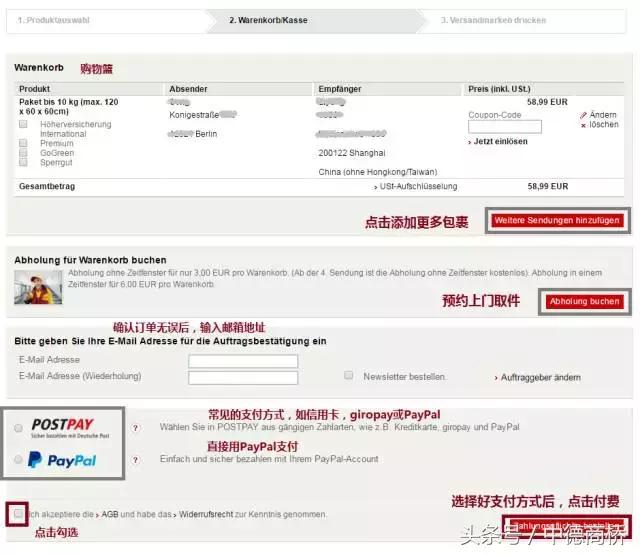Select the POSTPAY payment radio button

point(18,428)
